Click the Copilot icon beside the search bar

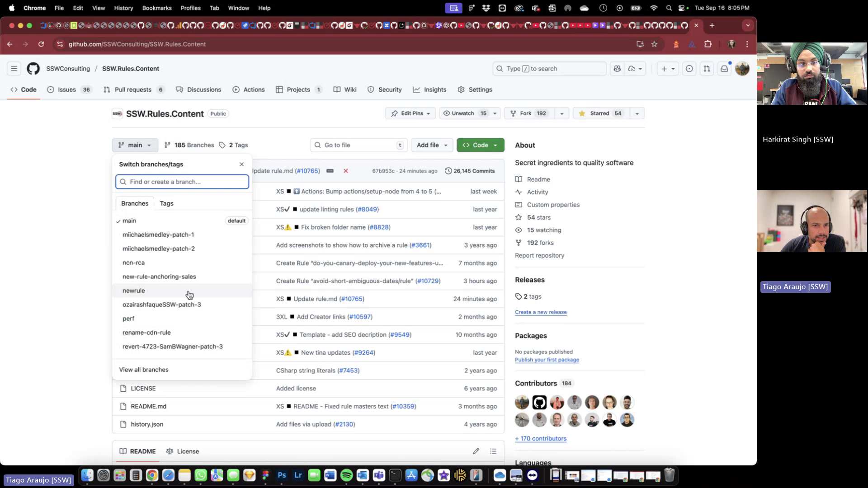(x=618, y=69)
